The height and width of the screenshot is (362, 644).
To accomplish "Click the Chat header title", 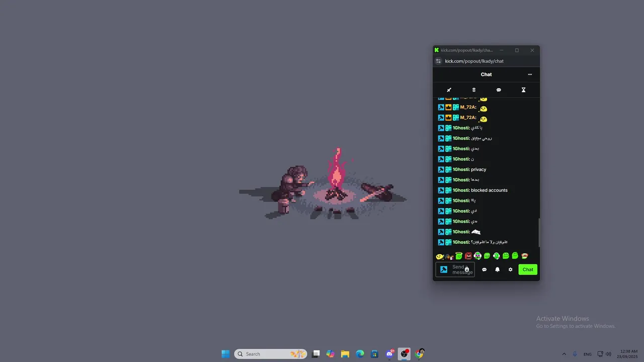I will pos(486,74).
